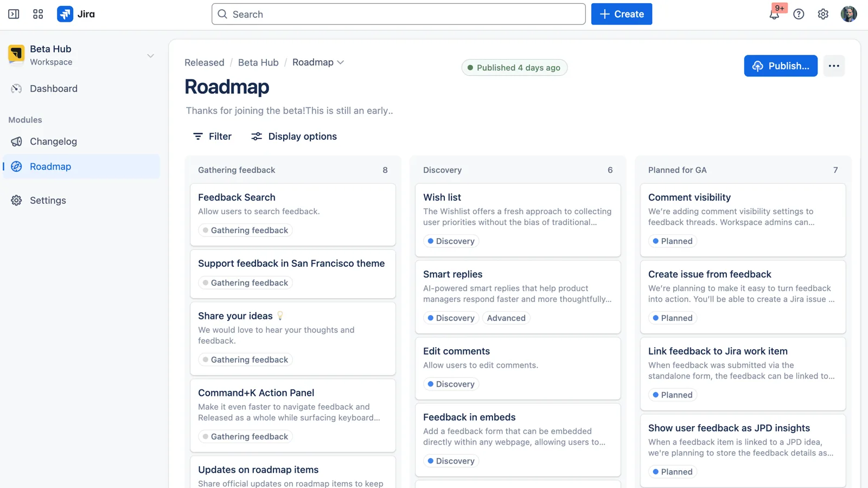Click the Discovery column header
Screen dimensions: 868x488
[x=442, y=170]
